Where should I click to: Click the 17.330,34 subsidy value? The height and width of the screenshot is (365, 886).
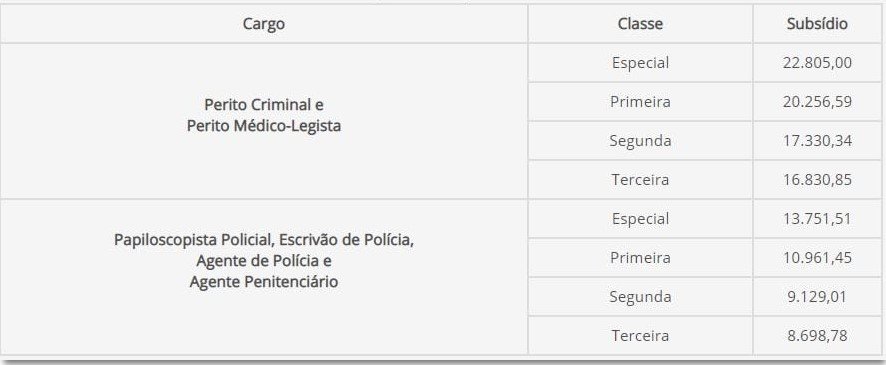[817, 141]
